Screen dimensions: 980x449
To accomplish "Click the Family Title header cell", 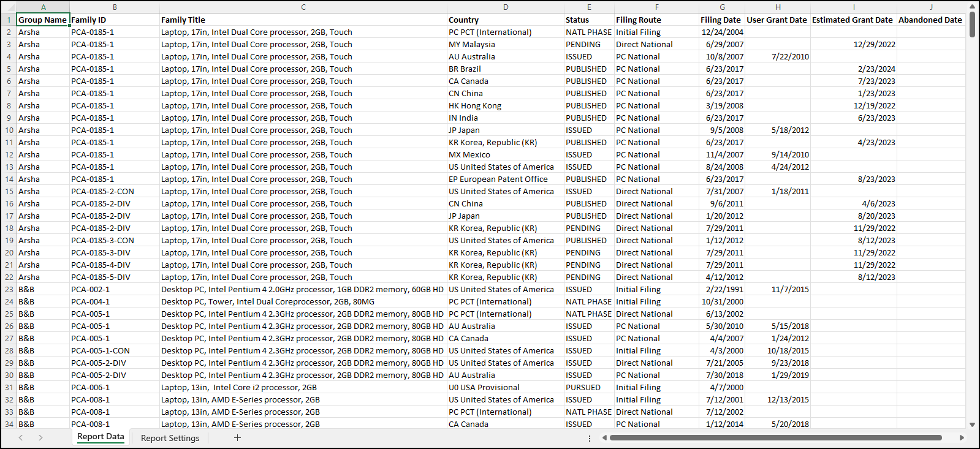I will coord(303,20).
